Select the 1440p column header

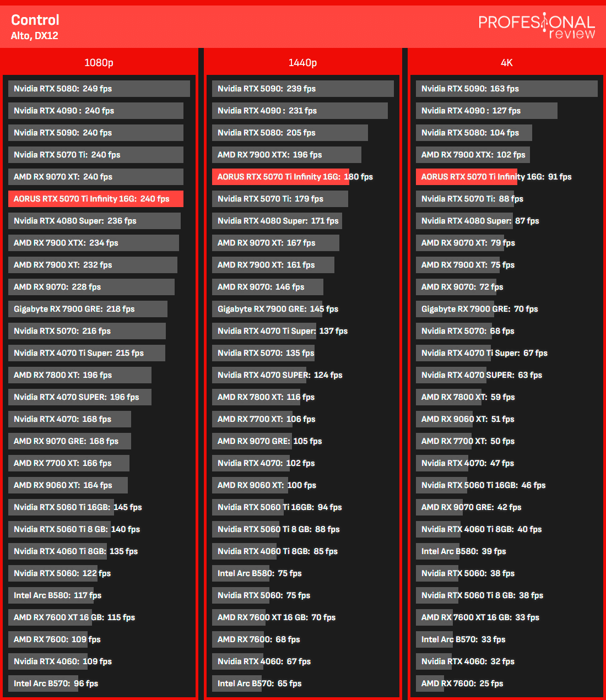[303, 62]
